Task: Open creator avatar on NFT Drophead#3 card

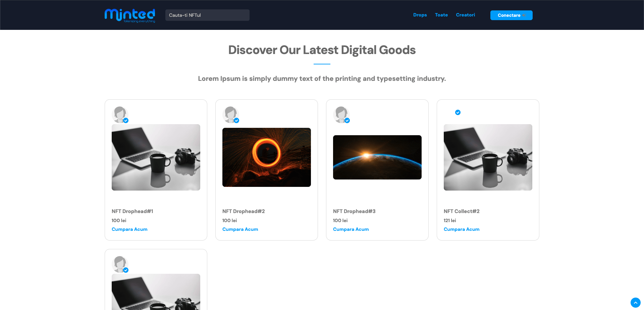Action: (341, 115)
